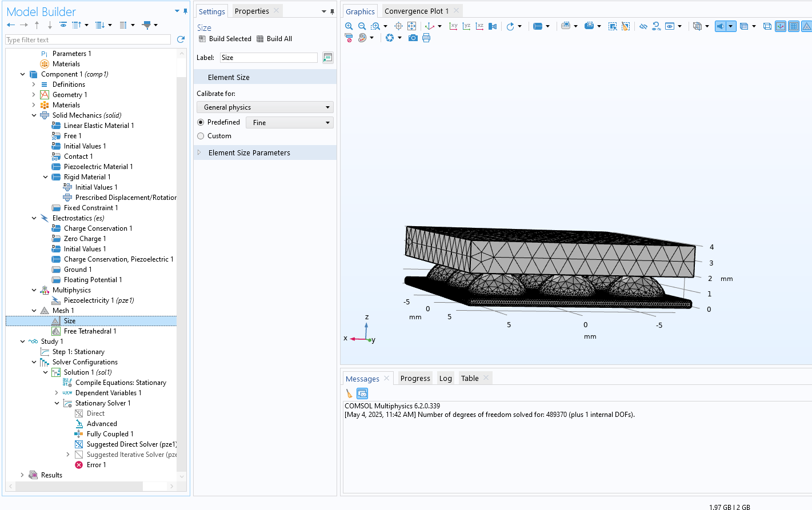Screen dimensions: 812x510
Task: Open the Calibrate for dropdown
Action: point(265,107)
